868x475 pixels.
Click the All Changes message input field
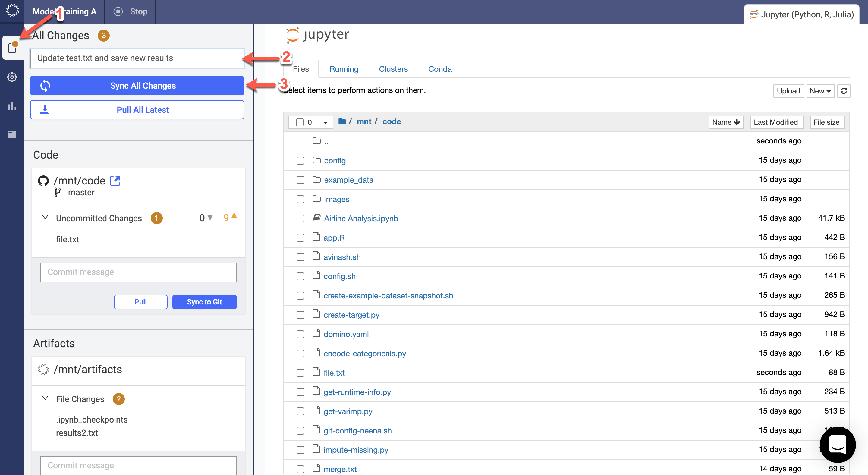pyautogui.click(x=137, y=58)
